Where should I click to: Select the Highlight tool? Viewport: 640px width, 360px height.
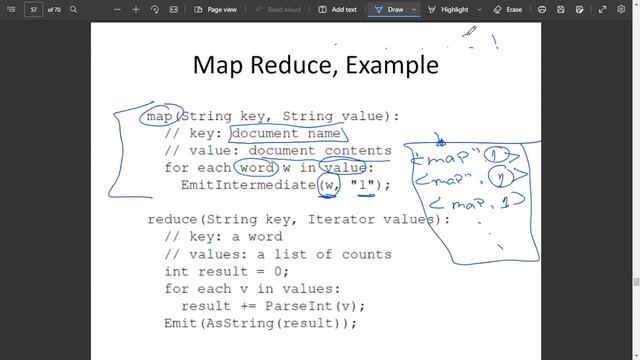(448, 9)
